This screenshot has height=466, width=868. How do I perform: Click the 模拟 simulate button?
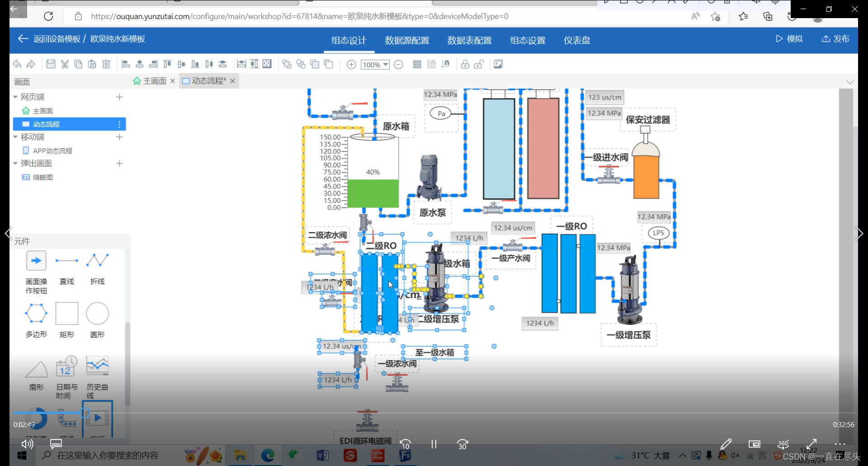coord(789,39)
